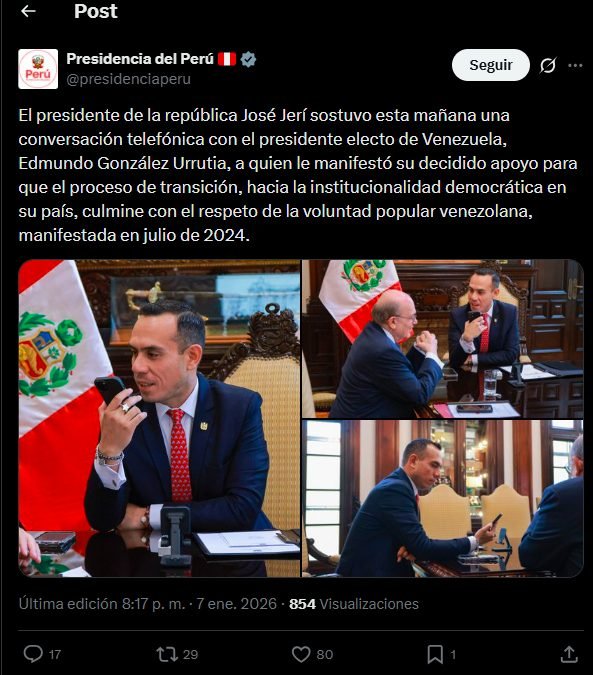Viewport: 593px width, 675px height.
Task: Click the Presidencia del Perú display name
Action: click(x=140, y=59)
